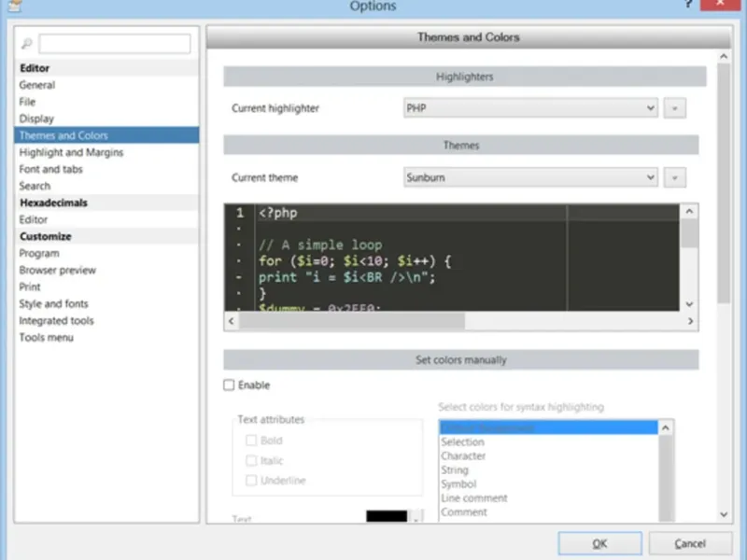747x560 pixels.
Task: Toggle the Bold text attribute checkbox
Action: click(251, 441)
